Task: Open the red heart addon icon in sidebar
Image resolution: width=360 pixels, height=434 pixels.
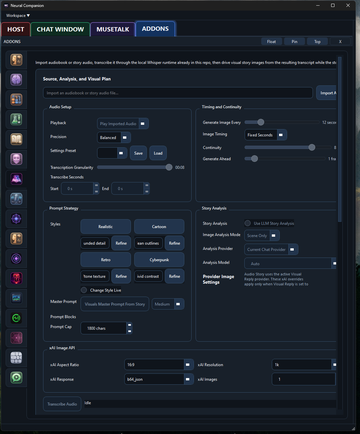Action: point(16,278)
